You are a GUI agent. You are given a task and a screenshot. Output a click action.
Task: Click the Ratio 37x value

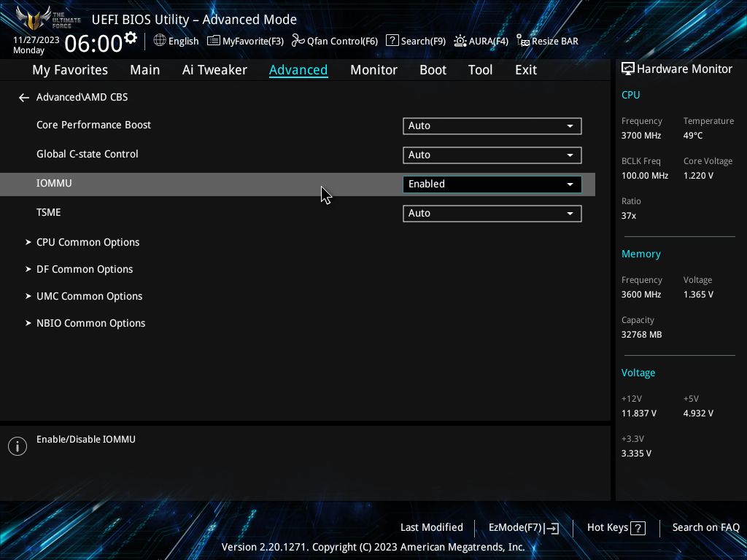coord(628,216)
